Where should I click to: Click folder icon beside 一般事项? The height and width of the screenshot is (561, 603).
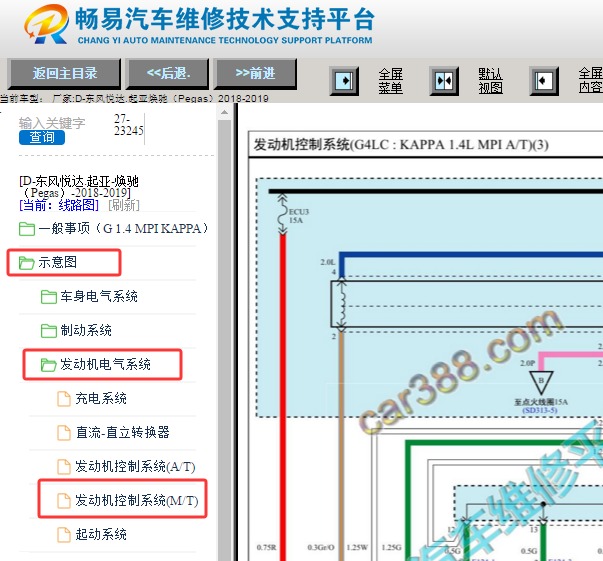[27, 229]
